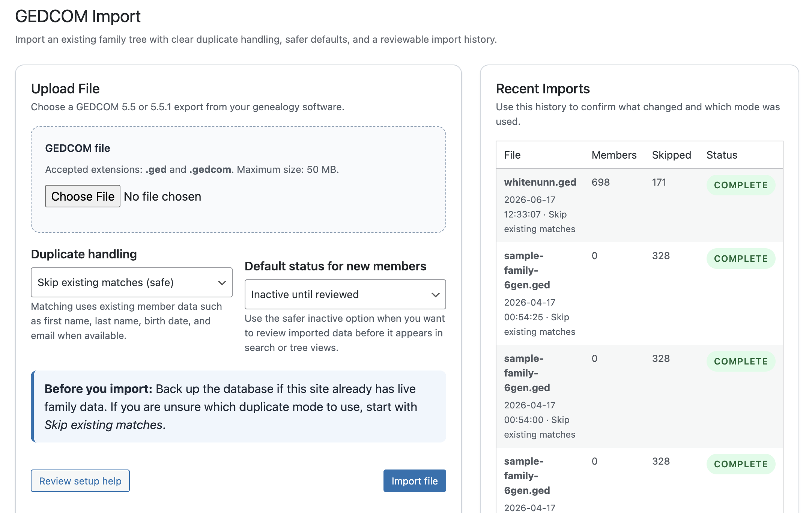Click the COMPLETE badge for whitenunn.ged
Viewport: 812px width, 513px height.
pyautogui.click(x=741, y=185)
